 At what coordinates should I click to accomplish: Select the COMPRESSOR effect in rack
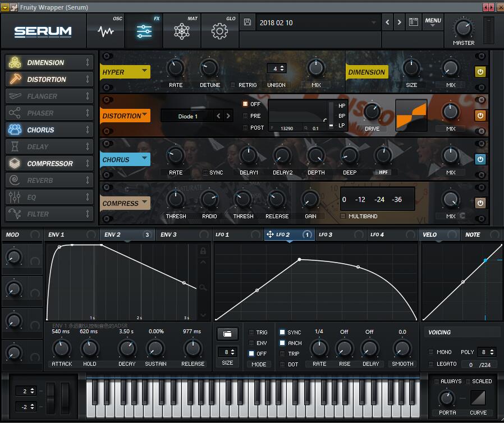(49, 163)
